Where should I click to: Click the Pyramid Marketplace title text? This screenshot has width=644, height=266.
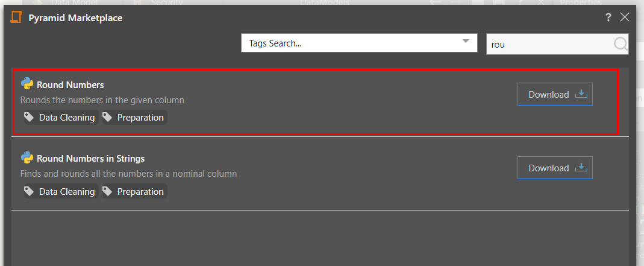(x=75, y=18)
